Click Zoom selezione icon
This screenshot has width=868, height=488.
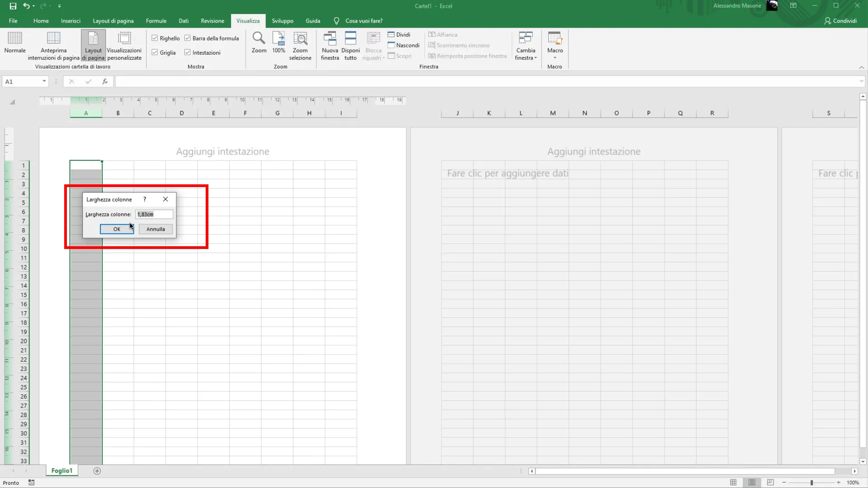coord(300,38)
